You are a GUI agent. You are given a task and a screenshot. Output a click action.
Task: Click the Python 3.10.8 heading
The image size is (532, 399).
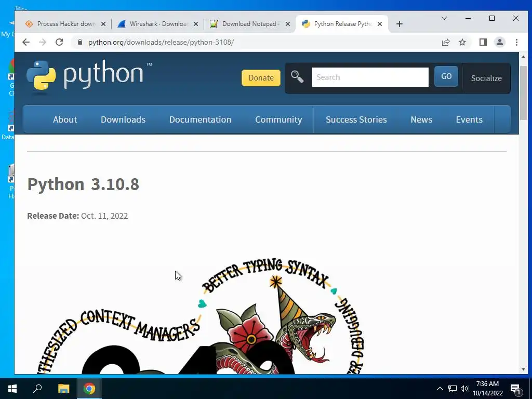tap(83, 184)
